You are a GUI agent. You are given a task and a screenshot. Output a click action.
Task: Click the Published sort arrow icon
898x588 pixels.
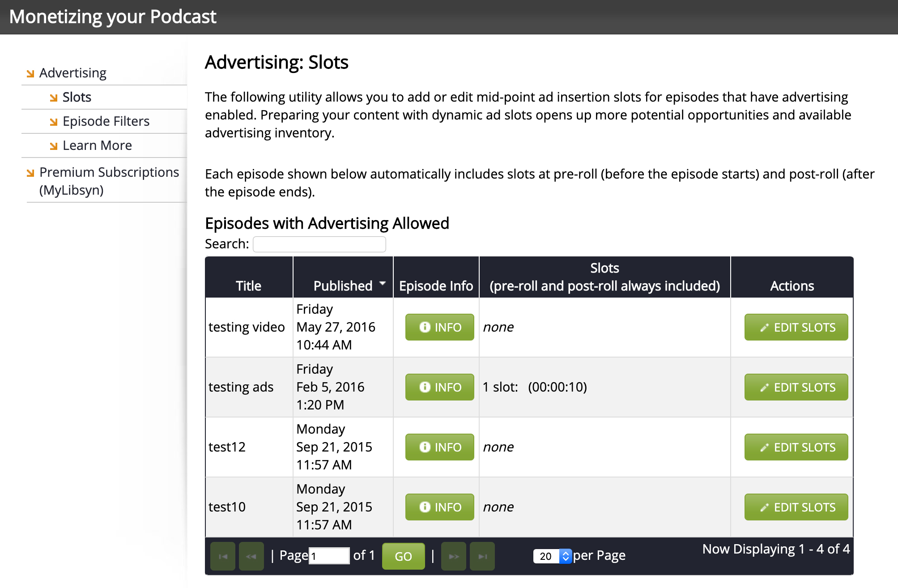(383, 283)
